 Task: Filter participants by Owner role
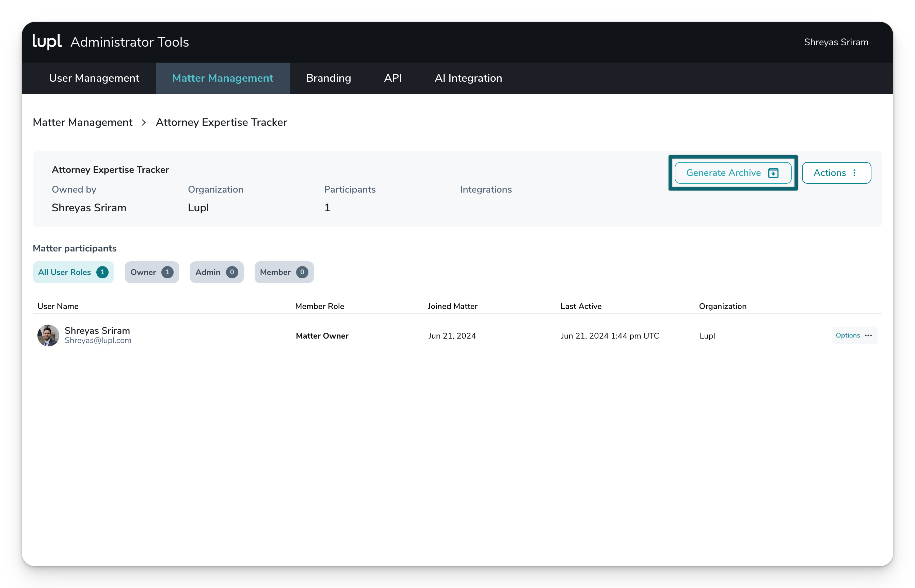point(151,272)
